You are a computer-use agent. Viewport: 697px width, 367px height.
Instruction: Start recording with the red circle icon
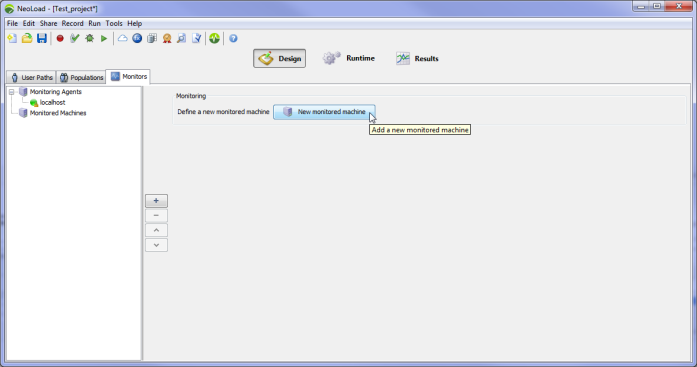click(60, 39)
